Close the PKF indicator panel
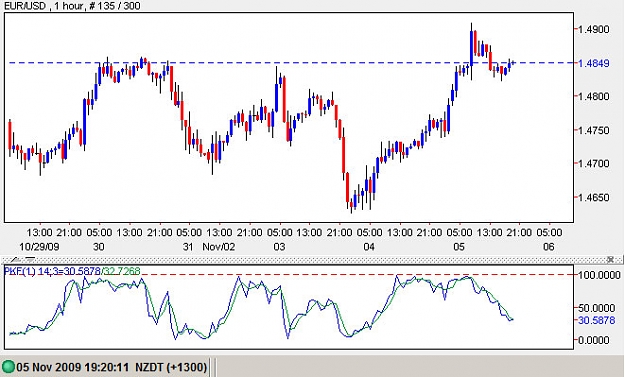This screenshot has width=625, height=377. tap(610, 260)
